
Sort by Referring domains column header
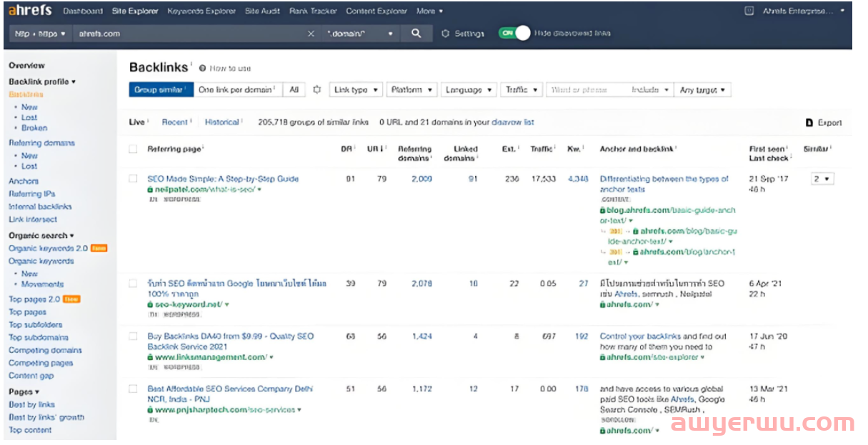(x=414, y=154)
